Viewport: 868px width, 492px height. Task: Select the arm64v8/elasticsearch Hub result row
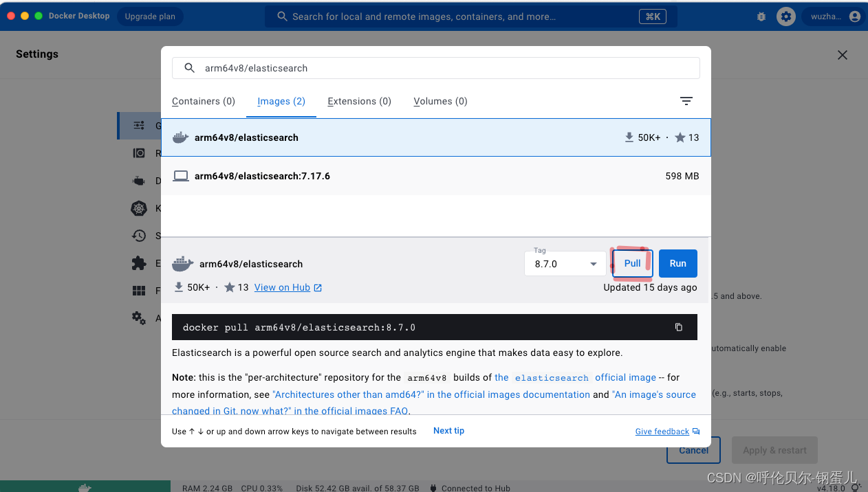[435, 137]
